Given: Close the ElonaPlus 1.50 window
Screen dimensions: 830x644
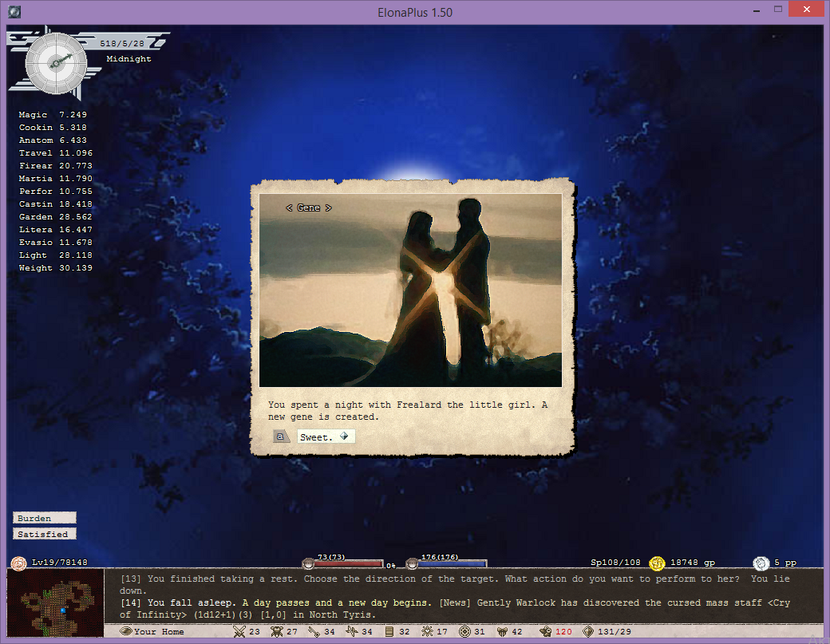Looking at the screenshot, I should click(x=806, y=9).
